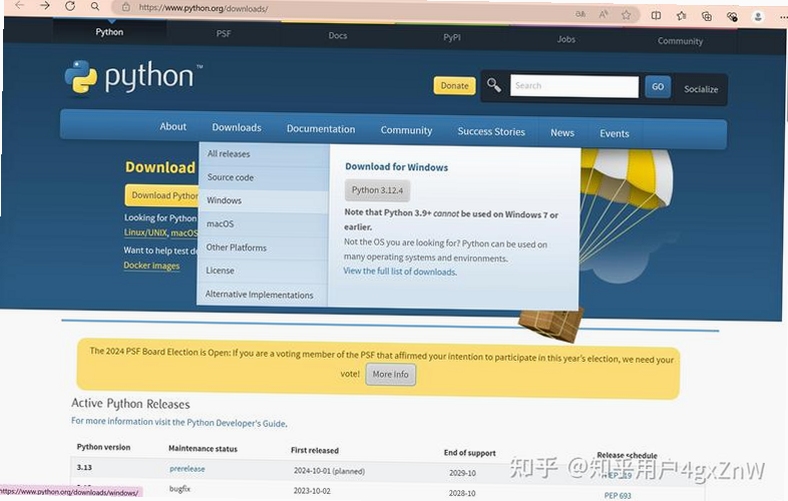Image resolution: width=788 pixels, height=501 pixels.
Task: Choose macOS in Downloads submenu
Action: pos(263,225)
